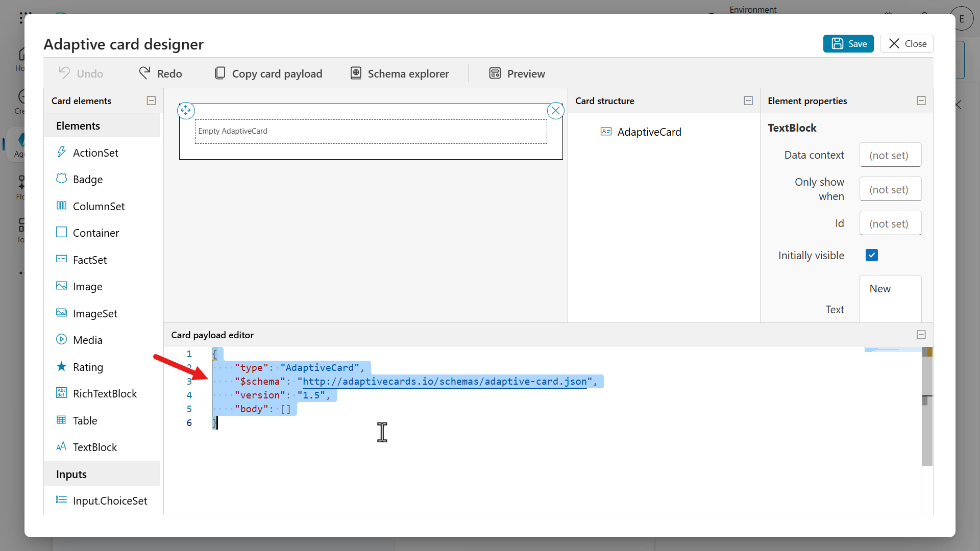The height and width of the screenshot is (551, 980).
Task: Grab the move handle above the card
Action: (185, 110)
